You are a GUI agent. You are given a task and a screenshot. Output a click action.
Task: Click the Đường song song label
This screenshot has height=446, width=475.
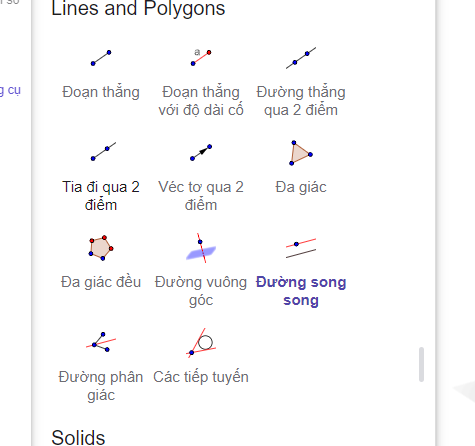301,291
